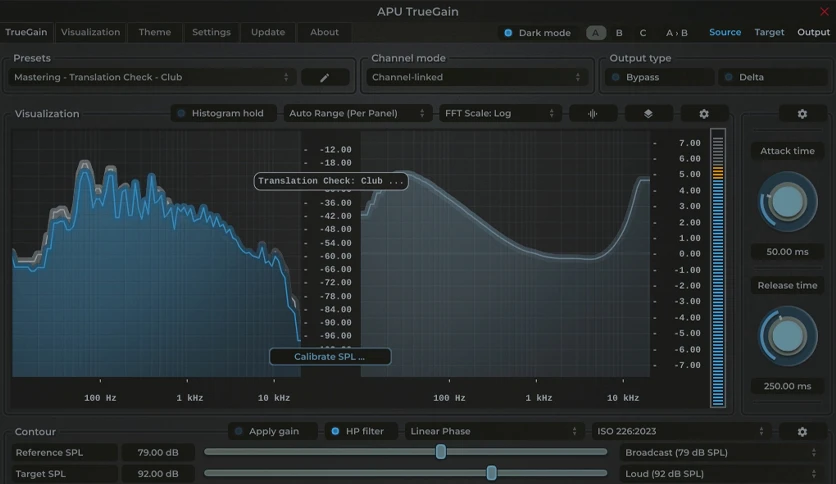
Task: Switch to the Visualization tab
Action: click(x=91, y=32)
